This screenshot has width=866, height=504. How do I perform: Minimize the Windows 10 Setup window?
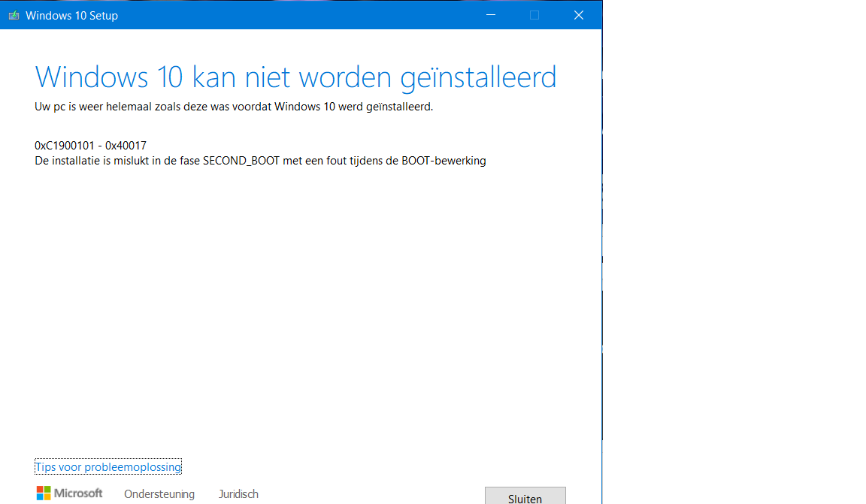(x=490, y=15)
